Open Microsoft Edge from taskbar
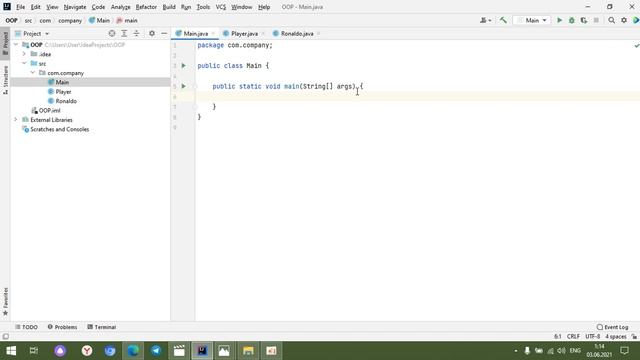 pos(133,351)
